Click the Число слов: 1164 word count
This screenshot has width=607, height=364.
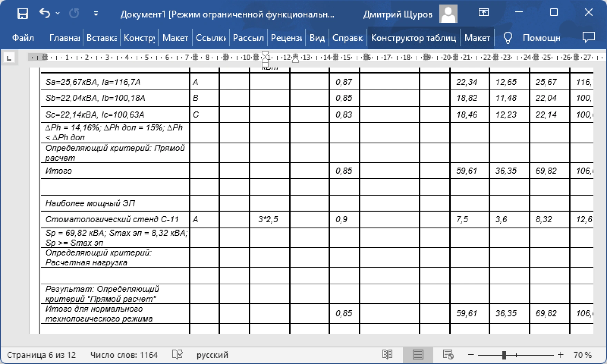(x=124, y=355)
